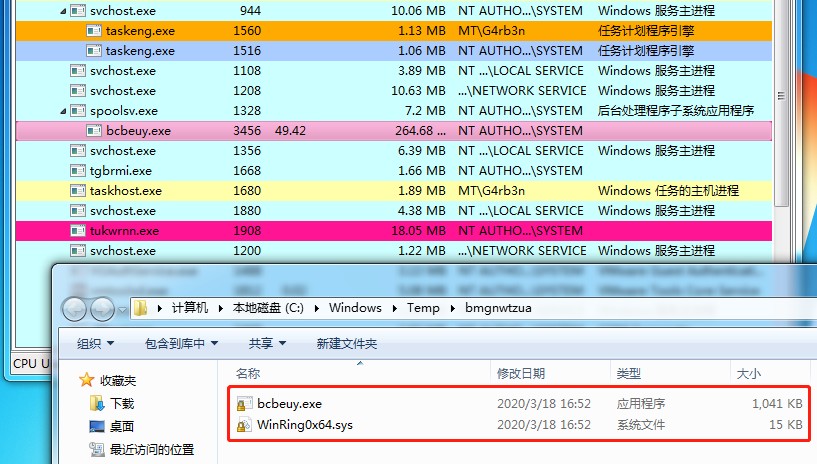Click the svchost.exe icon for PID 1208

[x=78, y=91]
